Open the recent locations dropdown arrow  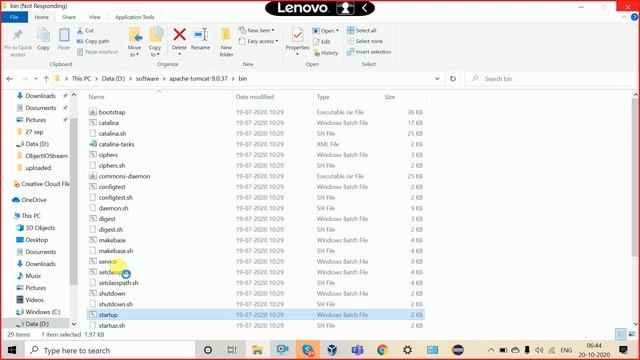point(36,79)
